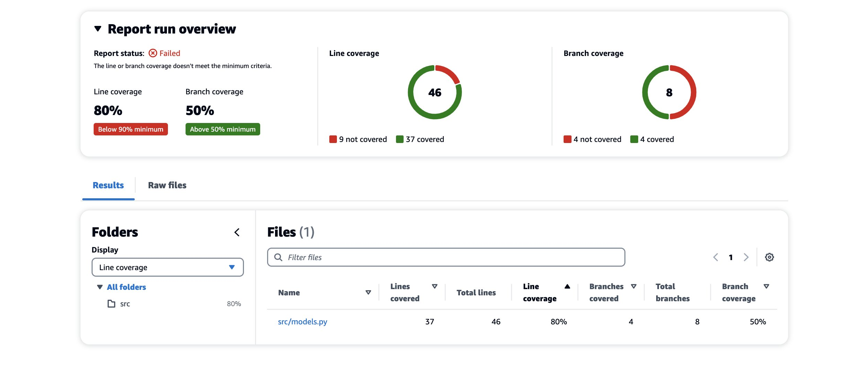Toggle the Line coverage column sort order

click(x=567, y=286)
